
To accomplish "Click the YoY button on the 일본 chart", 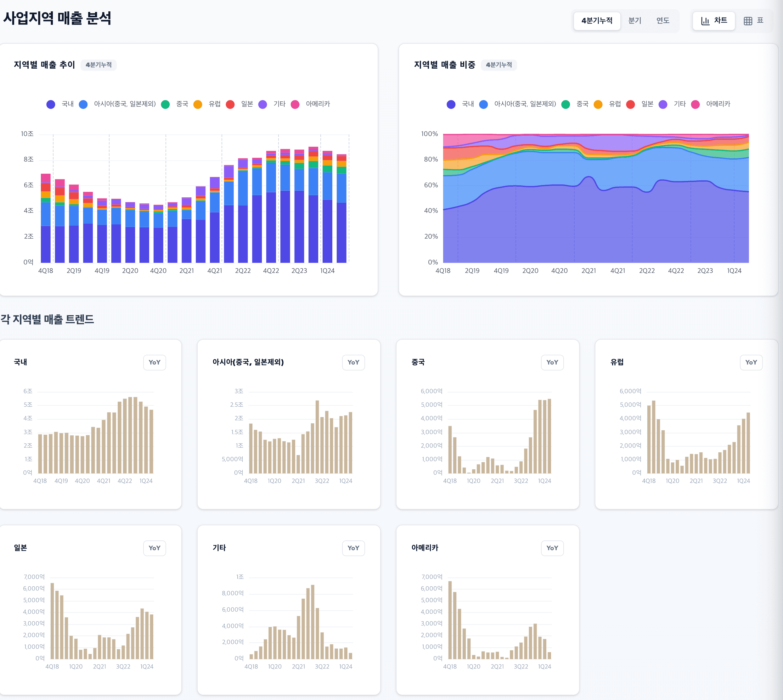I will coord(155,548).
